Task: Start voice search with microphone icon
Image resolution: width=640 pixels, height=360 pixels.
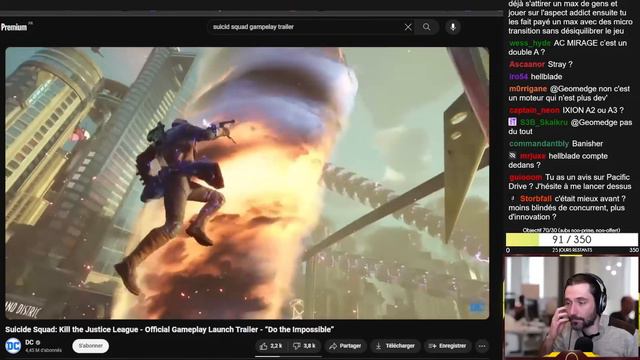Action: tap(453, 27)
